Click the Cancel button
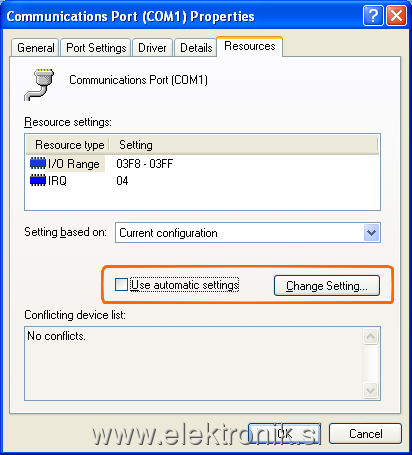Image resolution: width=412 pixels, height=455 pixels. pyautogui.click(x=365, y=434)
